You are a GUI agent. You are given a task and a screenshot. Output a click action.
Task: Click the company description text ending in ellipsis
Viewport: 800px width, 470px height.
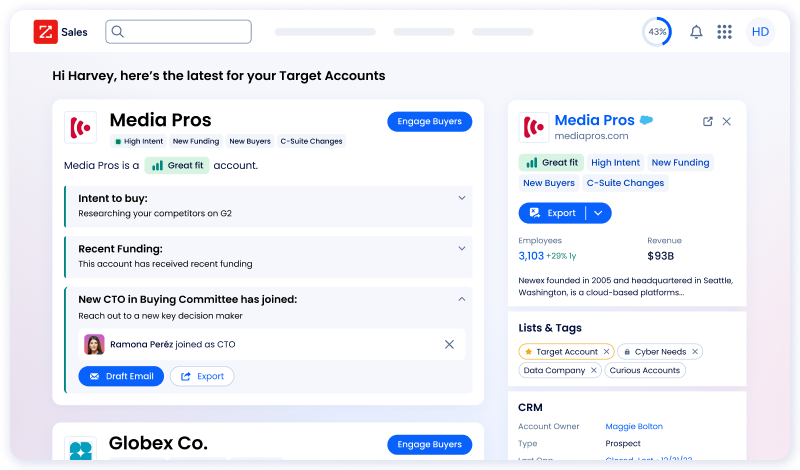point(626,286)
